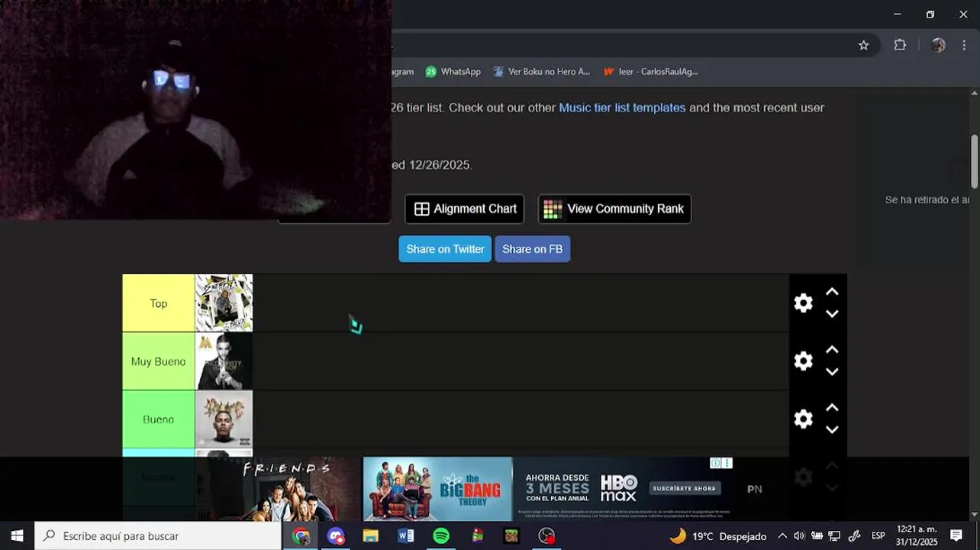Click the album cover in Muy Bueno tier
The width and height of the screenshot is (980, 550).
click(x=224, y=361)
